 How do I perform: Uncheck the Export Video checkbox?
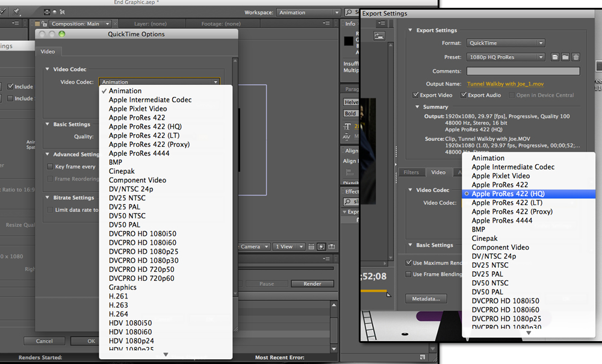[415, 95]
